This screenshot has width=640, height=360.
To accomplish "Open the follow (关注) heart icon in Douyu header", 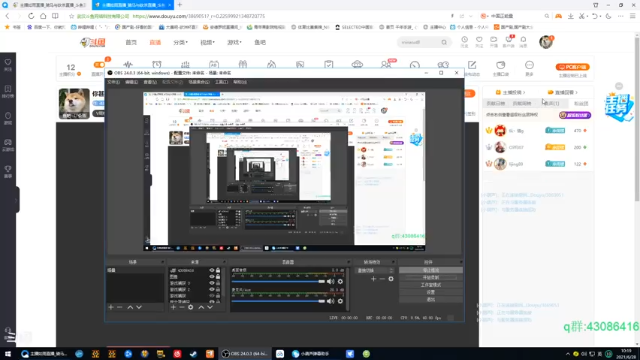I will [x=479, y=40].
